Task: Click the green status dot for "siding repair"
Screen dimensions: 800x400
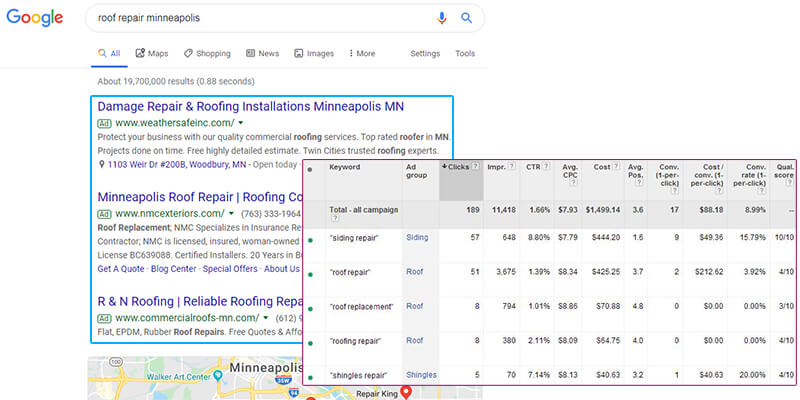Action: click(x=311, y=240)
